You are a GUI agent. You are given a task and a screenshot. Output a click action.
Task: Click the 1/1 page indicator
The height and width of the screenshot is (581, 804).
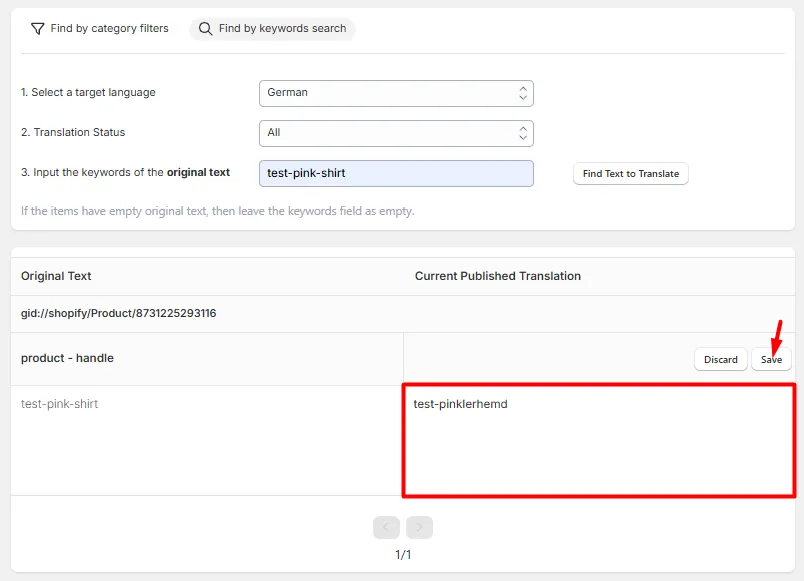(x=403, y=555)
